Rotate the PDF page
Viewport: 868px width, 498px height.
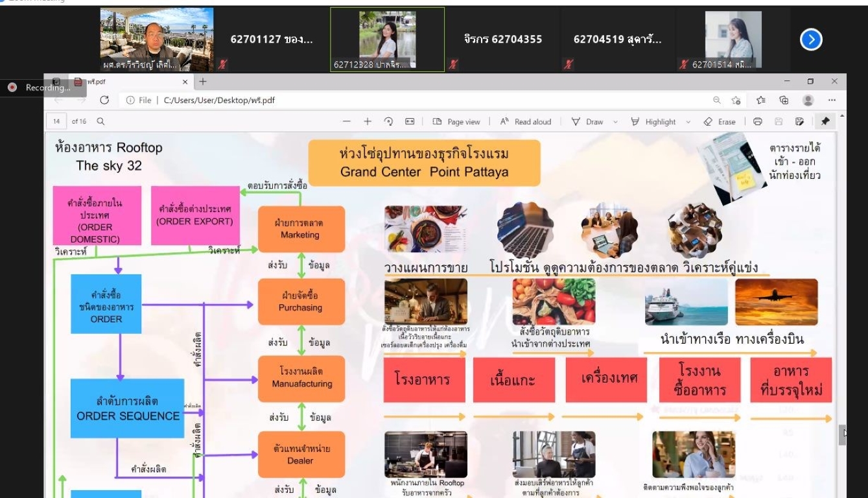click(x=388, y=121)
